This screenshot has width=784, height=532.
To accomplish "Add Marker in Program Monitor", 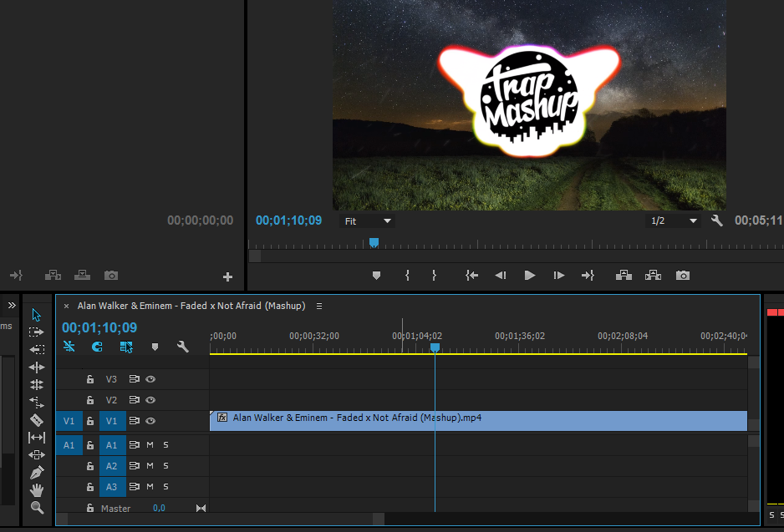I will pos(376,276).
